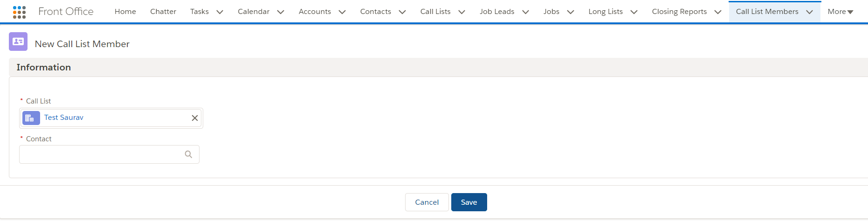Open the Job Leads chevron menu

[x=525, y=12]
